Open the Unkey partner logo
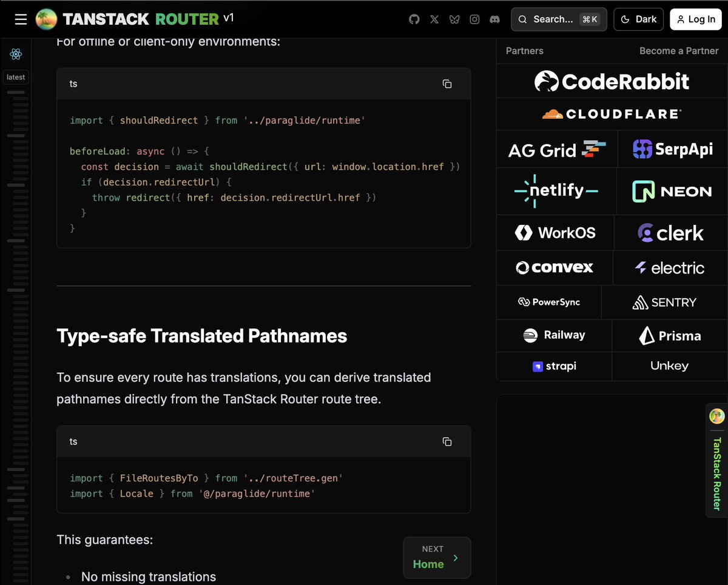This screenshot has height=585, width=728. click(x=670, y=366)
